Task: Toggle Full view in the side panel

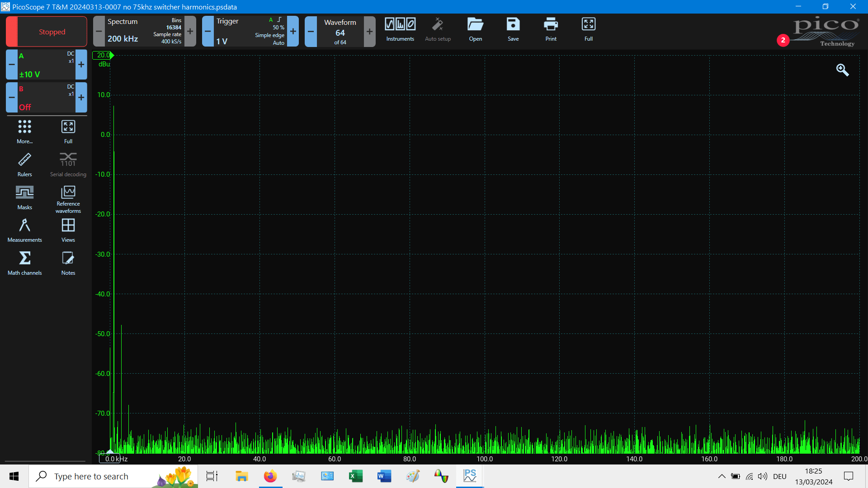Action: (68, 131)
